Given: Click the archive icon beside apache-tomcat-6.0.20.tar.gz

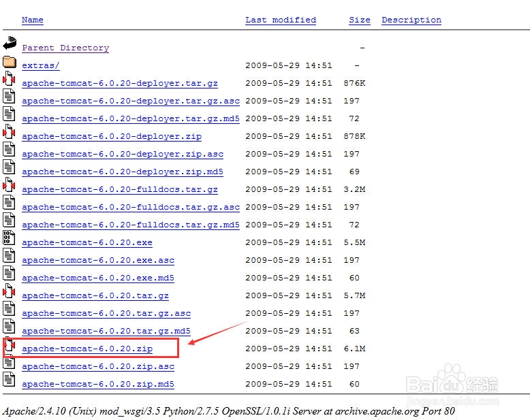Looking at the screenshot, I should 9,291.
